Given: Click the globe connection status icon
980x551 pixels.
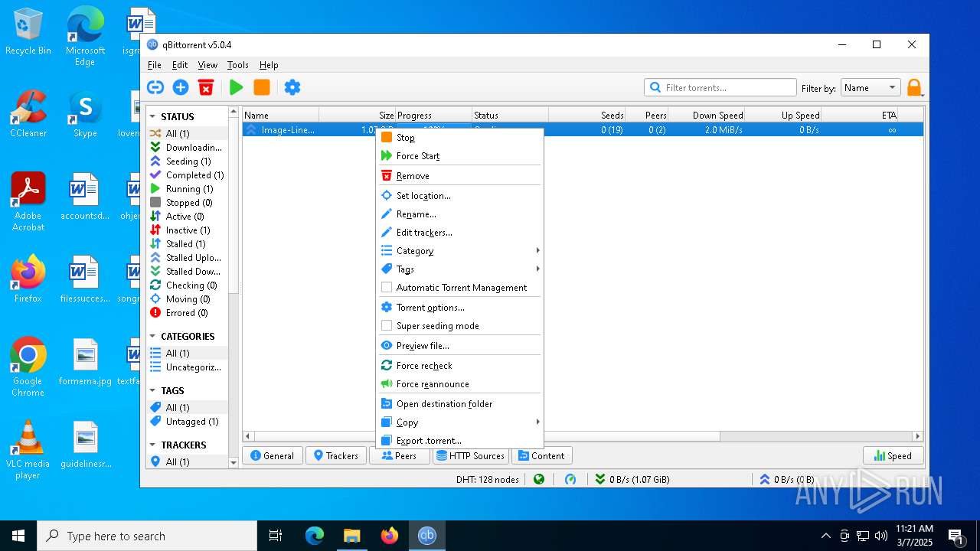Looking at the screenshot, I should tap(539, 479).
